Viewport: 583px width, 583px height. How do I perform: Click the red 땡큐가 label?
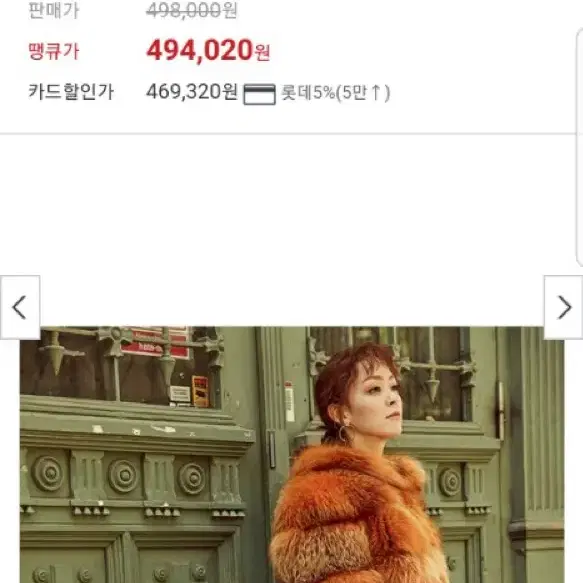(x=54, y=51)
